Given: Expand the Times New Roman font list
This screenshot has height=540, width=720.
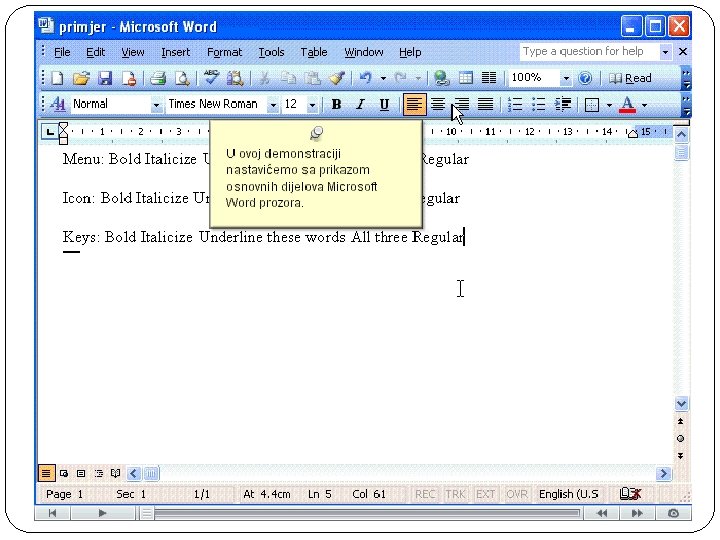Looking at the screenshot, I should [x=273, y=105].
